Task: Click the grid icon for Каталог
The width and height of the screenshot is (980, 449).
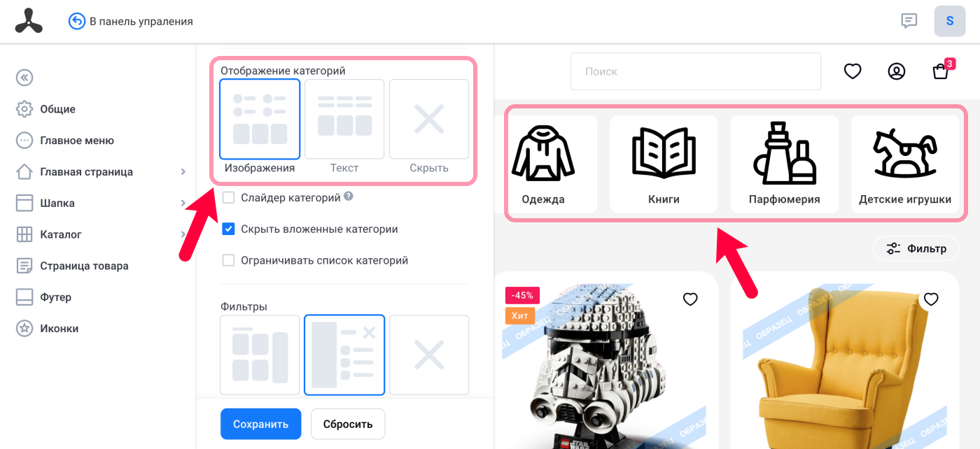Action: coord(24,234)
